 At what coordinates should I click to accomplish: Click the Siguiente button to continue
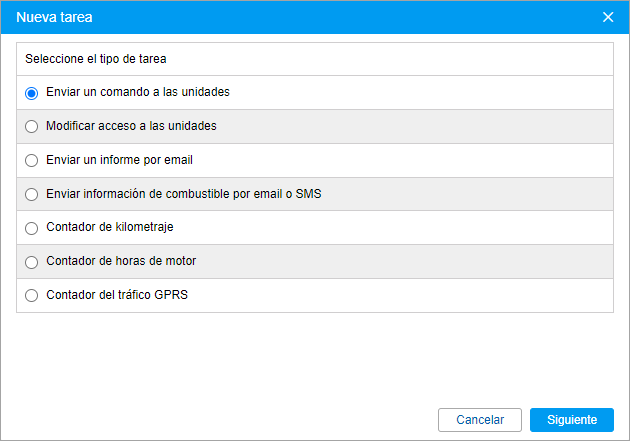(x=572, y=420)
